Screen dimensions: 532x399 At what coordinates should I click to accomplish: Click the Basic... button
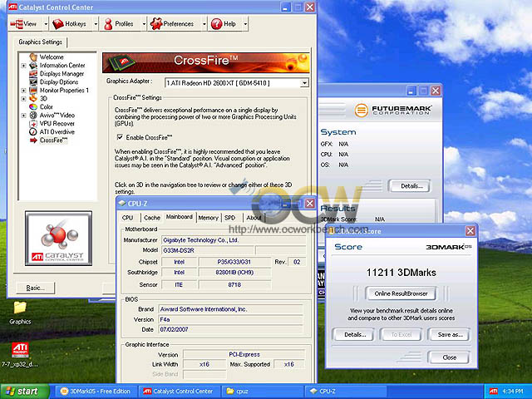click(35, 288)
